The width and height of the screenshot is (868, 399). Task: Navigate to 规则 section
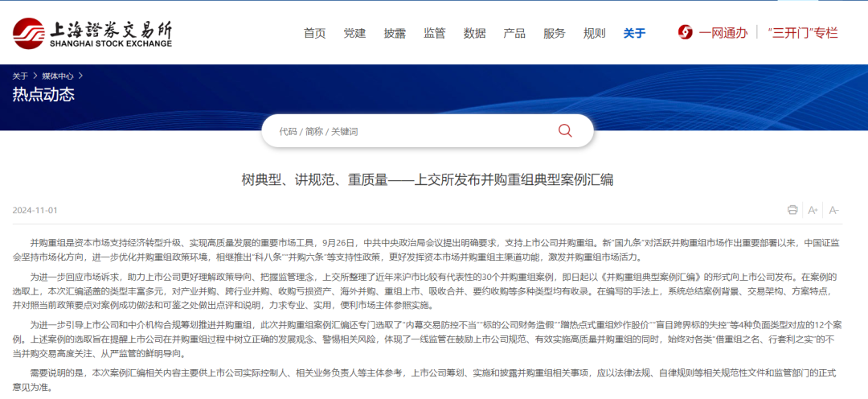tap(595, 33)
